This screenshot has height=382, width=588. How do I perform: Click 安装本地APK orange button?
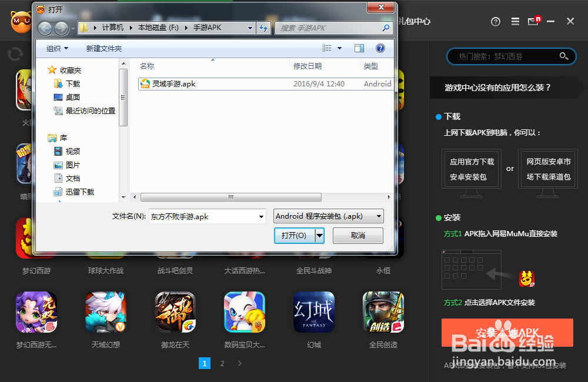tap(507, 333)
